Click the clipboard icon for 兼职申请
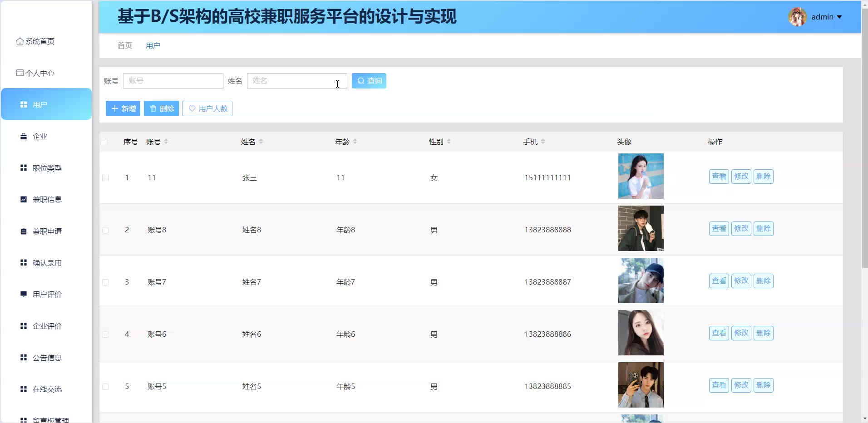 click(x=24, y=231)
